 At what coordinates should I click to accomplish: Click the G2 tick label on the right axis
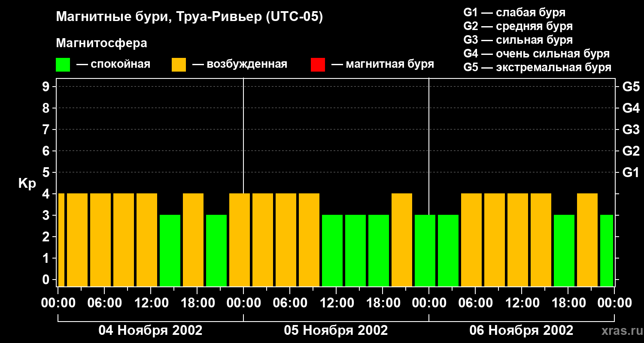coord(631,151)
